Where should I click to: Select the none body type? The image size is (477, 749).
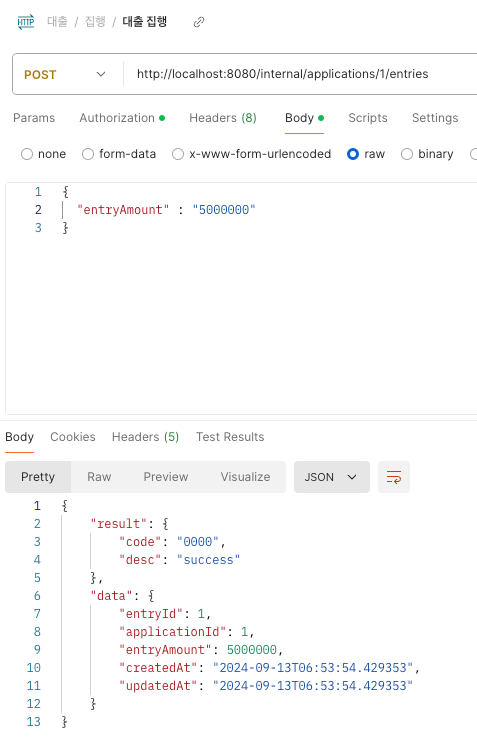pos(43,154)
